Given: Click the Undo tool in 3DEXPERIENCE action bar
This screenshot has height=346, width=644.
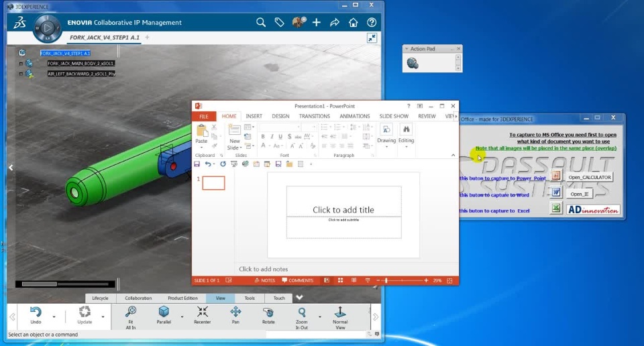Looking at the screenshot, I should tap(36, 315).
